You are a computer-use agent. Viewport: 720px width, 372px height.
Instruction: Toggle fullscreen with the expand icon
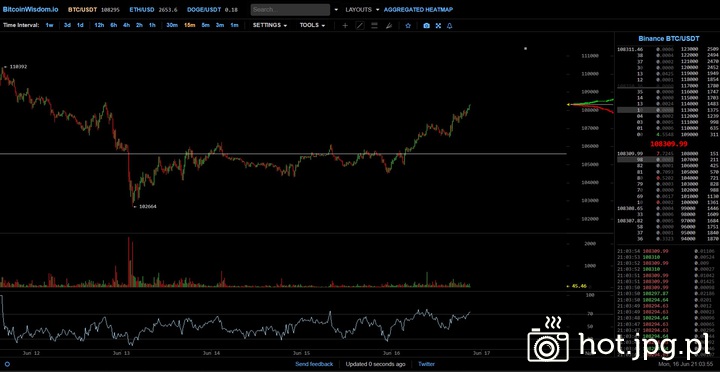[x=438, y=26]
